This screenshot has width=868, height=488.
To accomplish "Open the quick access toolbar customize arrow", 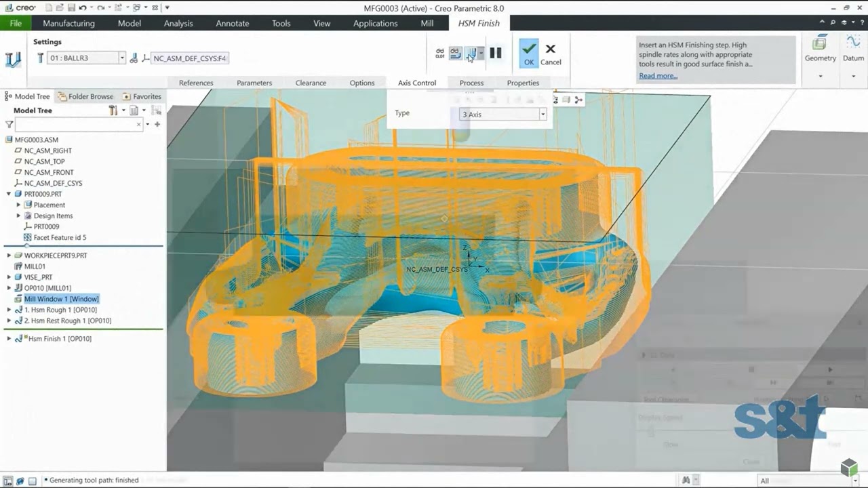I will [167, 8].
